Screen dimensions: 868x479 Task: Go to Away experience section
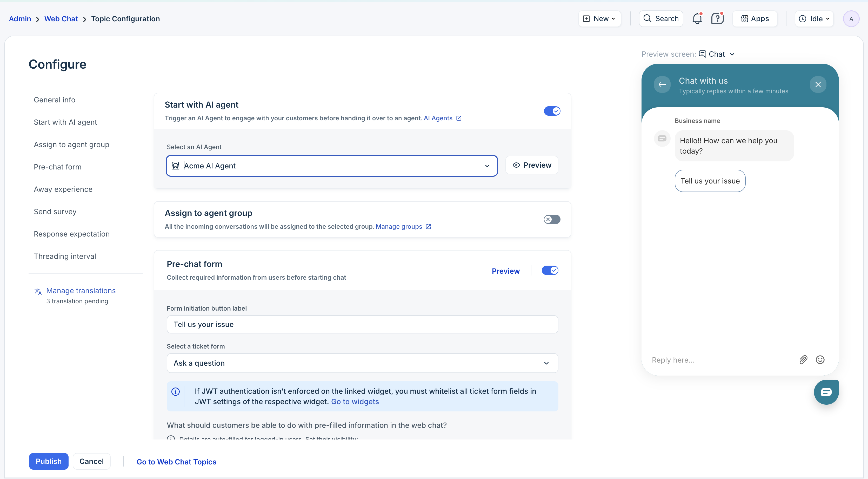(x=63, y=189)
